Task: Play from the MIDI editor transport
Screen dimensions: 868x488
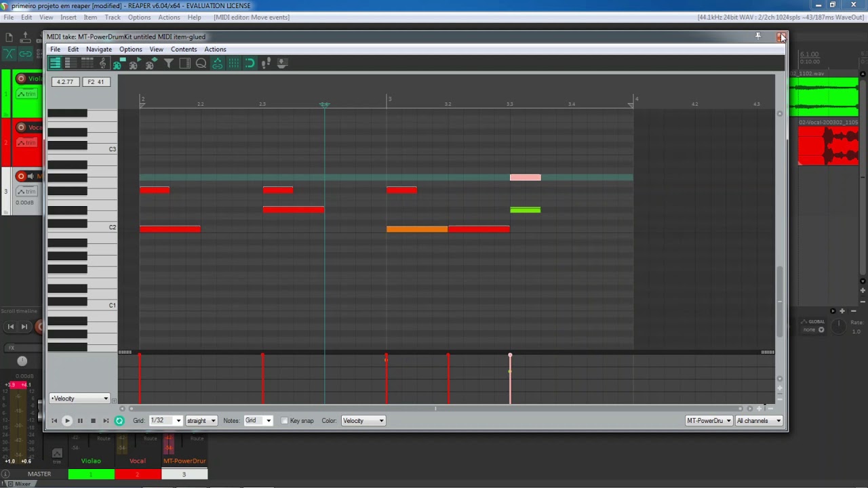Action: 66,421
